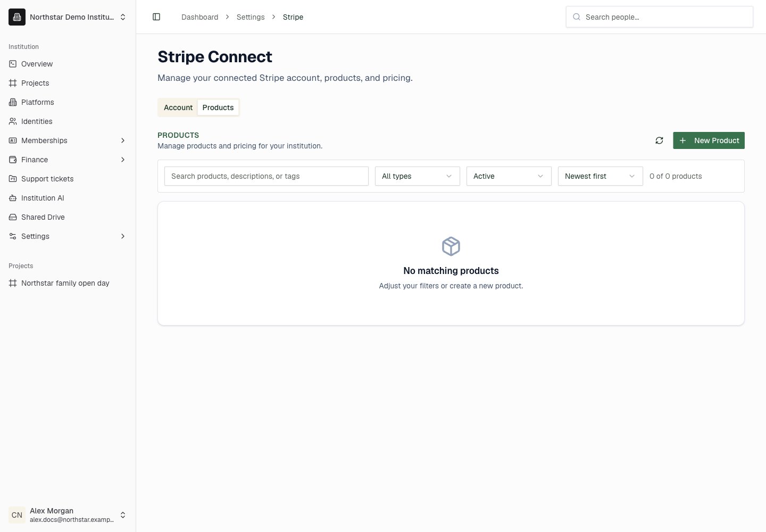
Task: Click the search magnifier icon
Action: click(x=577, y=17)
